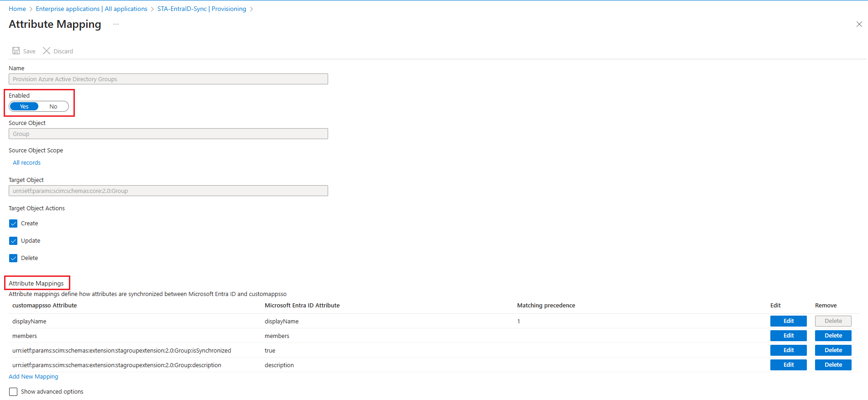Image resolution: width=868 pixels, height=400 pixels.
Task: Close the Attribute Mapping pane
Action: click(859, 24)
